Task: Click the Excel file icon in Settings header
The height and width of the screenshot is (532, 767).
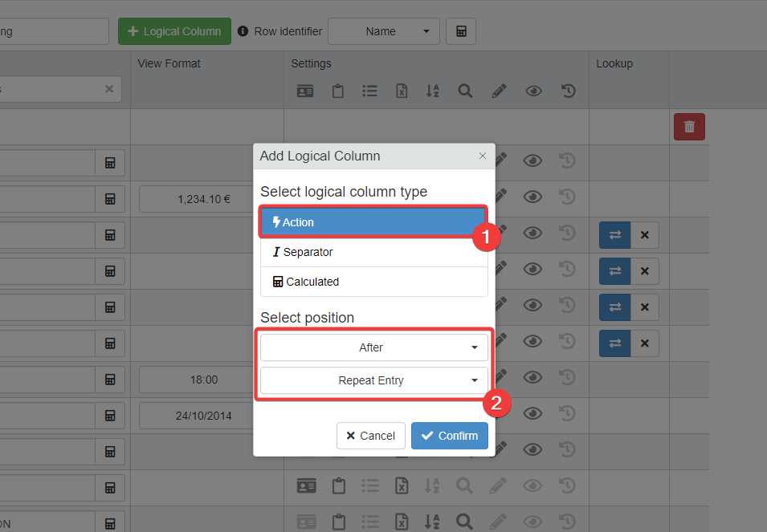Action: (402, 91)
